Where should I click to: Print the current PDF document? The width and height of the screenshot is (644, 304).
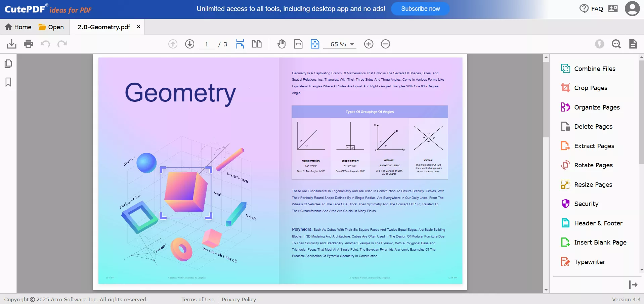28,44
